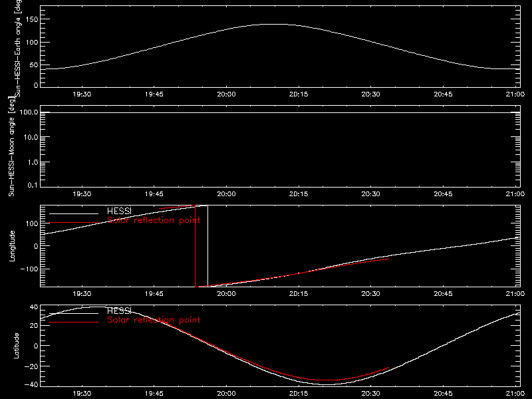Tap 19:45 label under Latitude plot

(154, 394)
